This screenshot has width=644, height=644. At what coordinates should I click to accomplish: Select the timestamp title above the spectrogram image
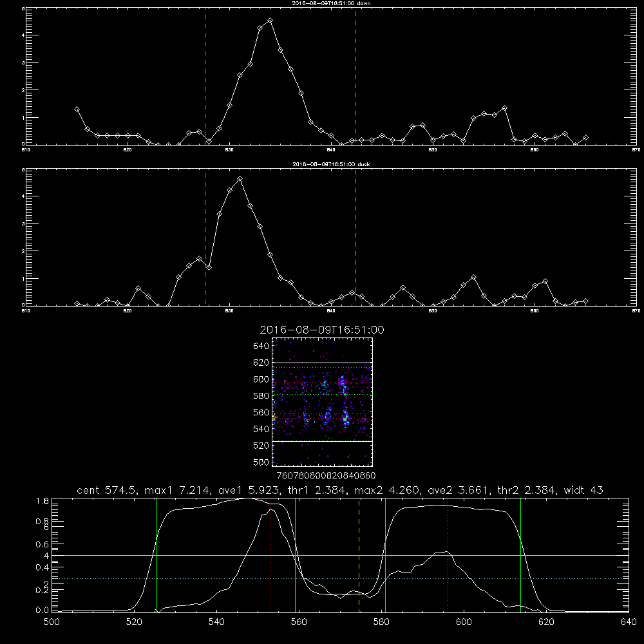coord(322,330)
